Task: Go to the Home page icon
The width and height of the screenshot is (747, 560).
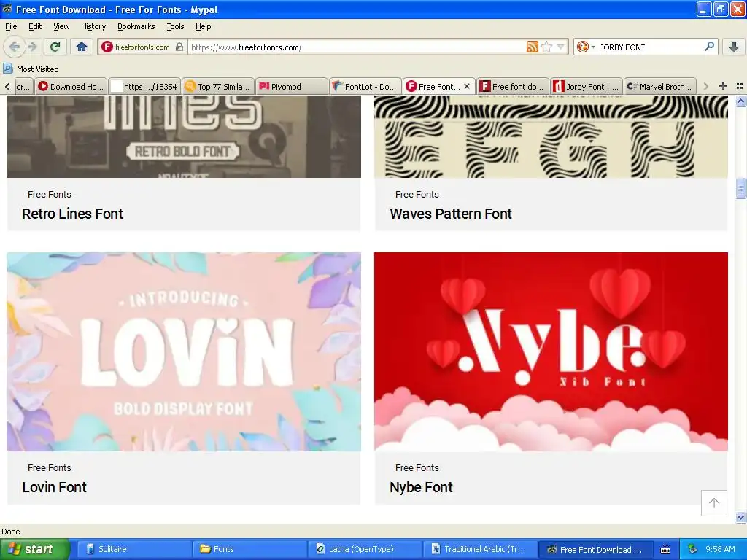Action: pyautogui.click(x=82, y=47)
